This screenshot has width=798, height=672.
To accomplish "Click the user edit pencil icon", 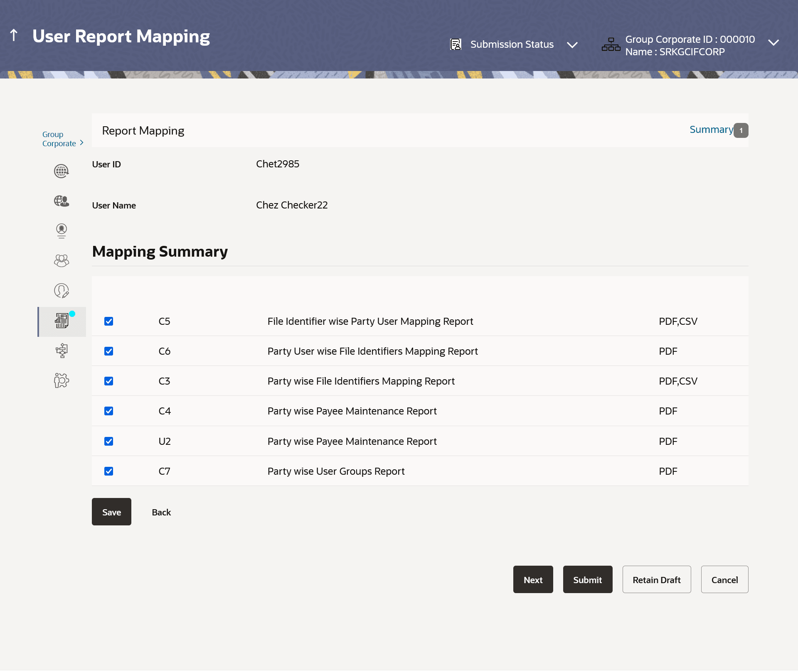I will (62, 291).
